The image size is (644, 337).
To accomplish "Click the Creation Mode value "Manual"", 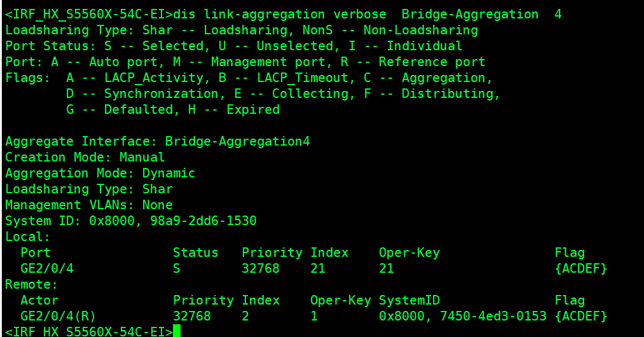I will point(142,157).
